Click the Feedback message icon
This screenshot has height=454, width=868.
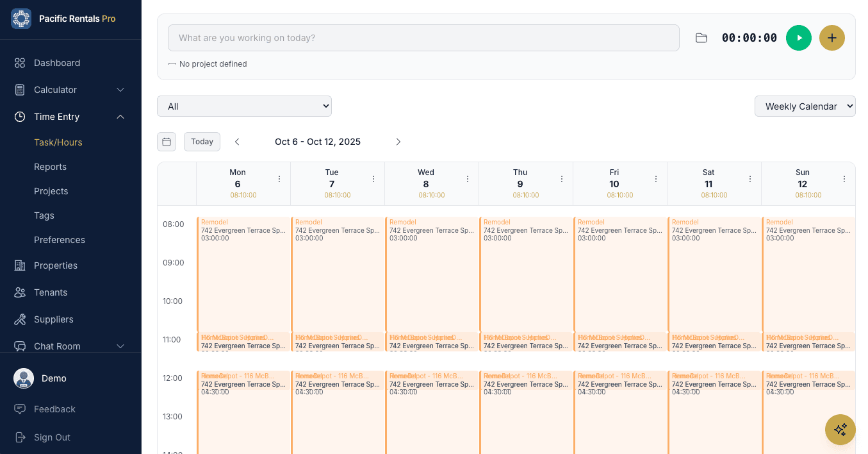[x=20, y=409]
